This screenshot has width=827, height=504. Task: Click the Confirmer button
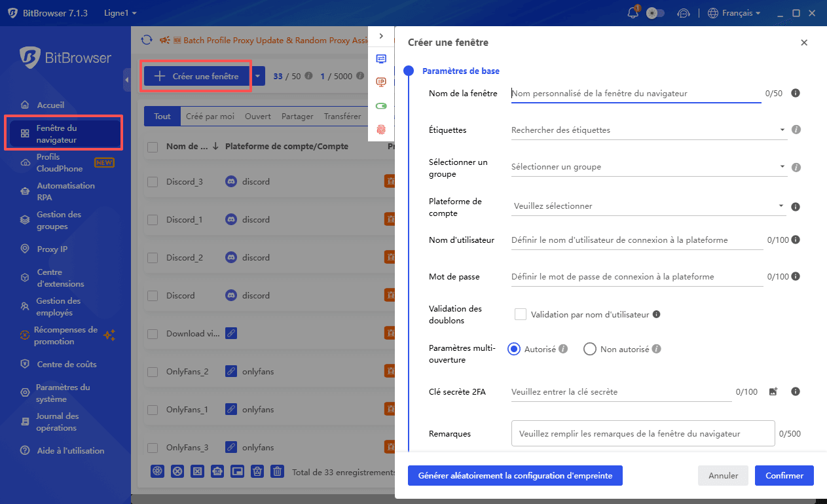coord(784,476)
